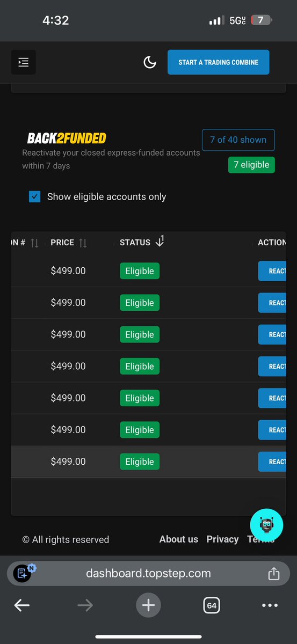Viewport: 297px width, 644px height.
Task: Open the About us link
Action: click(x=179, y=539)
